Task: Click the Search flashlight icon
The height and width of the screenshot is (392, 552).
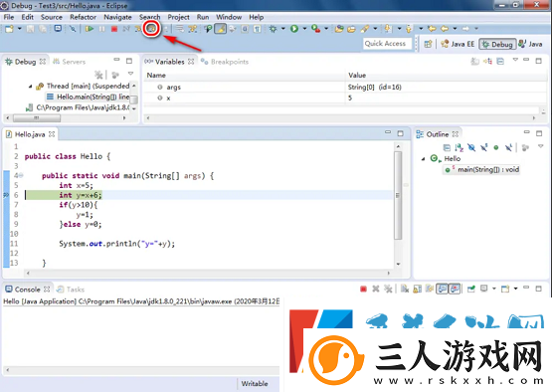Action: point(365,29)
